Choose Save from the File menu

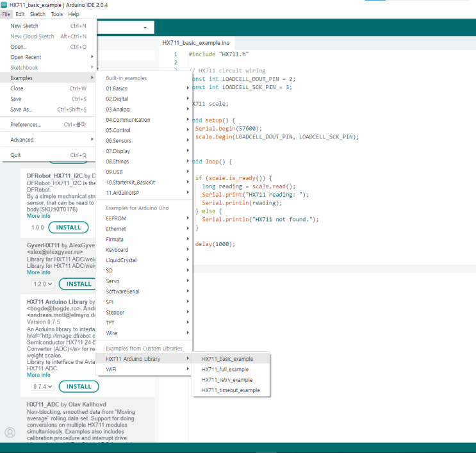tap(48, 99)
